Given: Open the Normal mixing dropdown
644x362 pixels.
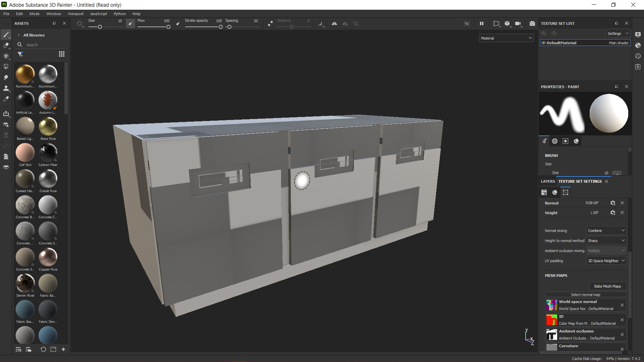Looking at the screenshot, I should (x=605, y=230).
